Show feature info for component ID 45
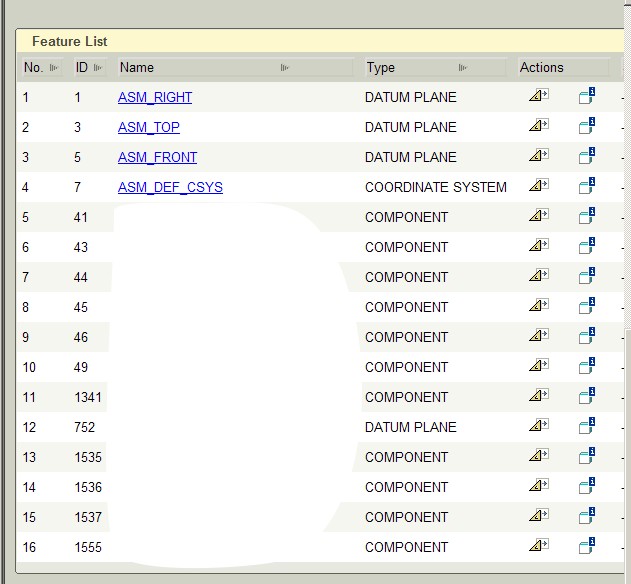The width and height of the screenshot is (631, 584). pyautogui.click(x=587, y=306)
